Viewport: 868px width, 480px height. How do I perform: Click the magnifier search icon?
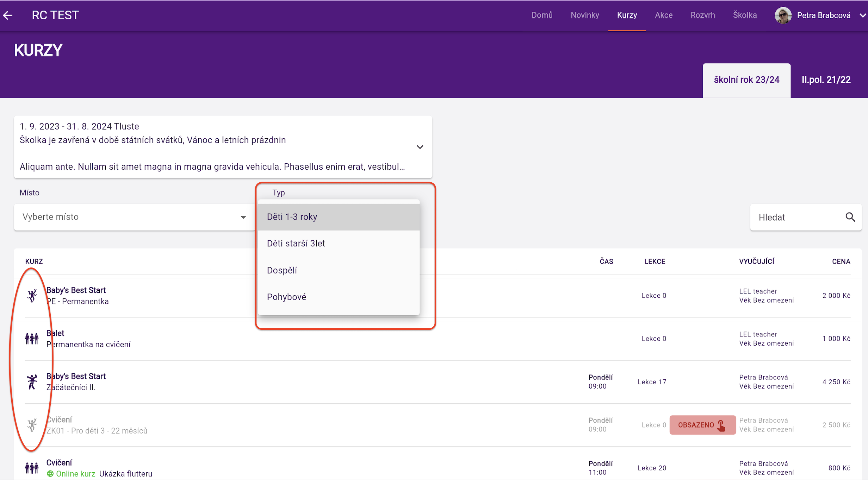[850, 217]
